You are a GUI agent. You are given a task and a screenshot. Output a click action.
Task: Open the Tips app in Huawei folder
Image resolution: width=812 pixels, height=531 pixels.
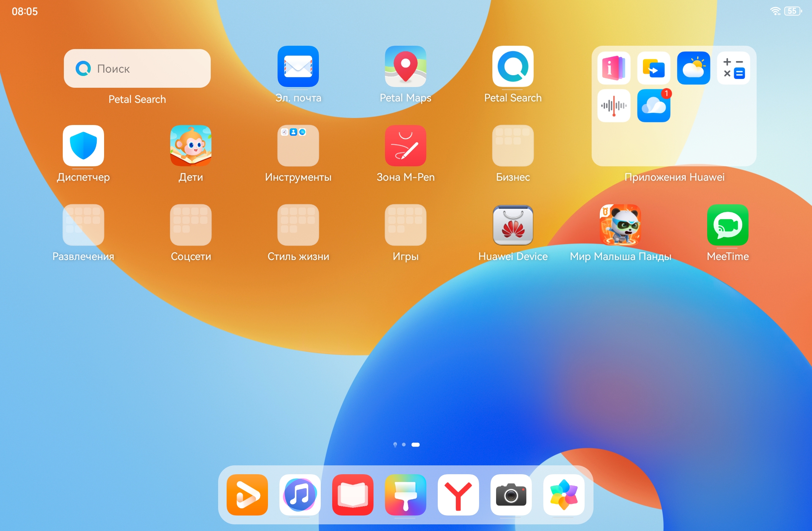pyautogui.click(x=614, y=68)
